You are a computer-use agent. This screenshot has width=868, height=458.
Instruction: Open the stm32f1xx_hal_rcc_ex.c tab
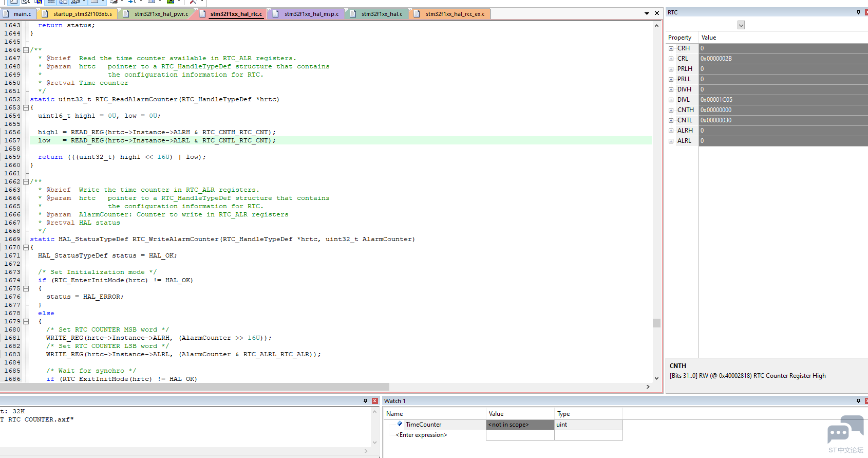(x=450, y=14)
